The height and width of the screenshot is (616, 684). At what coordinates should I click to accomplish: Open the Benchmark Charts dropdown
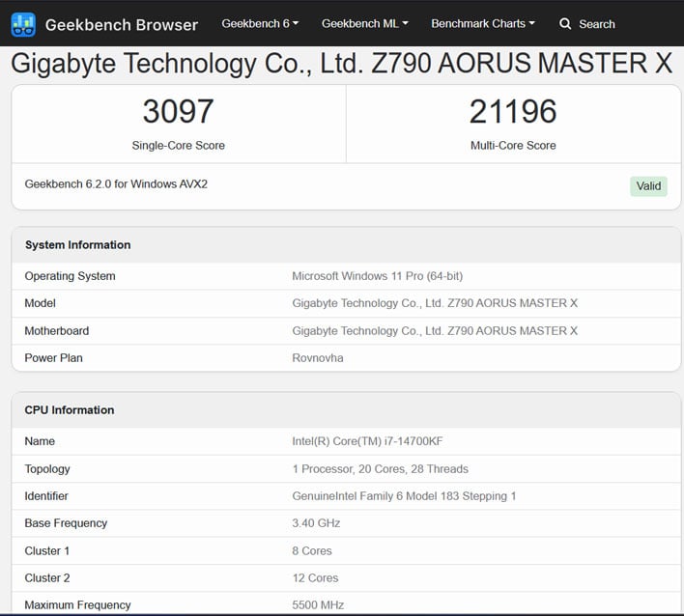click(x=483, y=23)
